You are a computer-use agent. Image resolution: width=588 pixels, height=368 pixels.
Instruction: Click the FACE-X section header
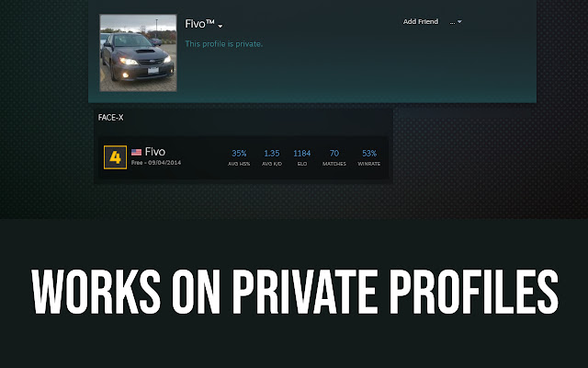(110, 118)
